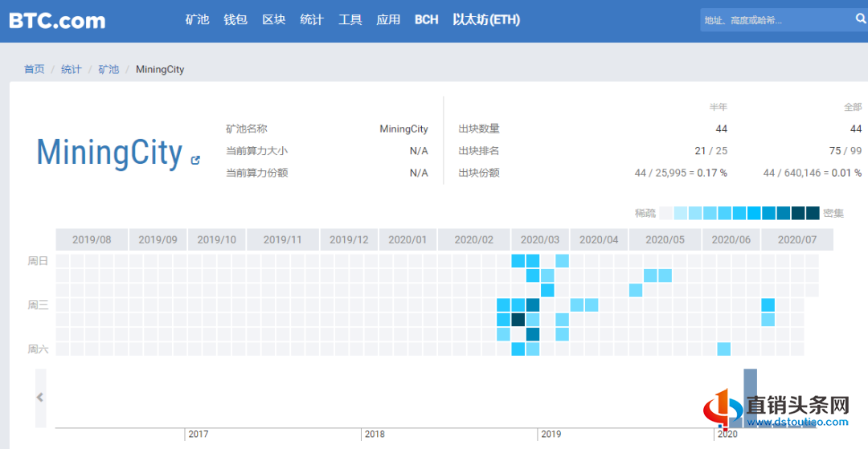This screenshot has height=449, width=868.
Task: Click the 全部 column header
Action: point(853,108)
